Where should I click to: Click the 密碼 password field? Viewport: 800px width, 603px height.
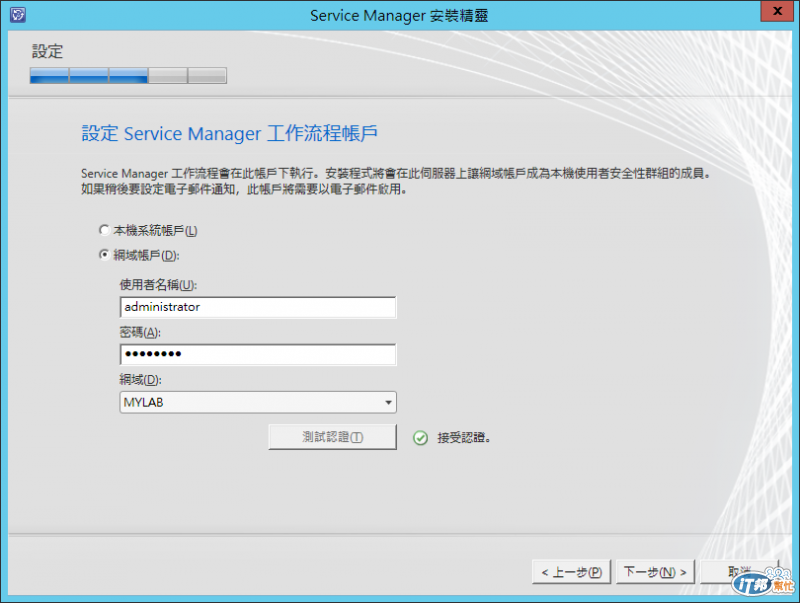point(258,354)
